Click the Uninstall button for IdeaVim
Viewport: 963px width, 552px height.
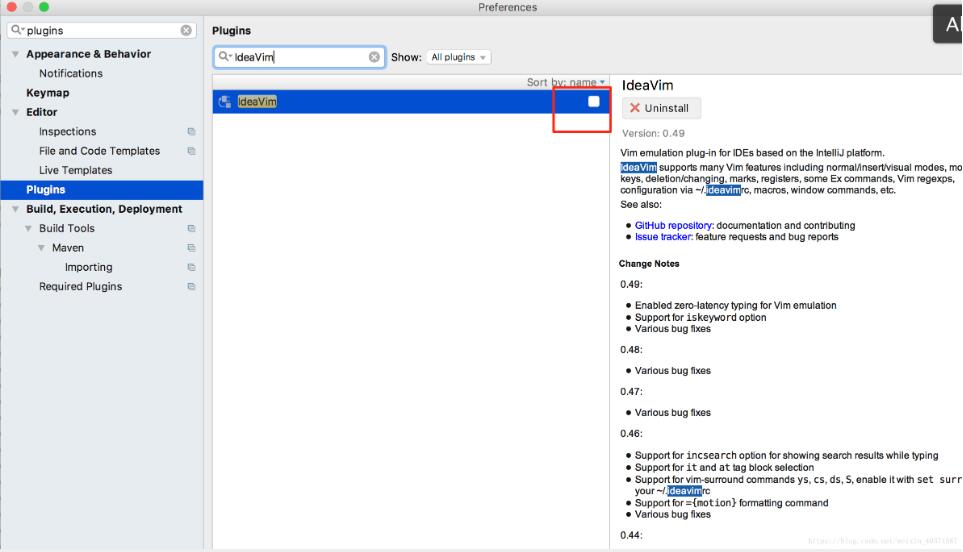(x=661, y=108)
